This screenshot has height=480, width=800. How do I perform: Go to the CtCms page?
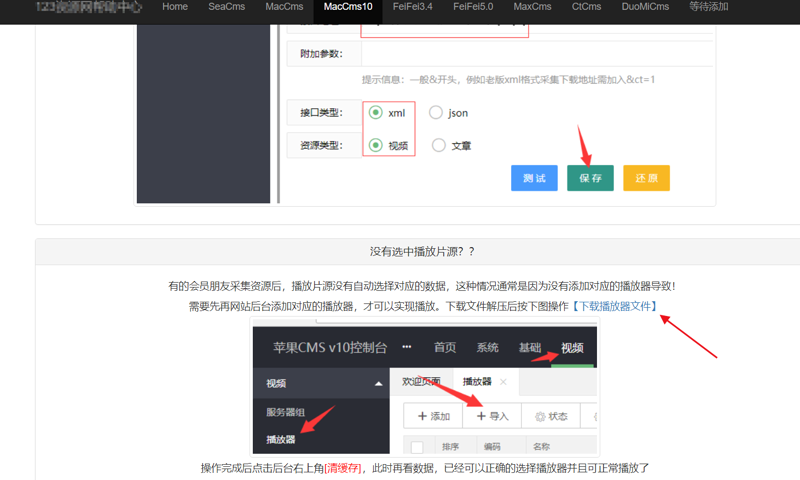point(586,7)
